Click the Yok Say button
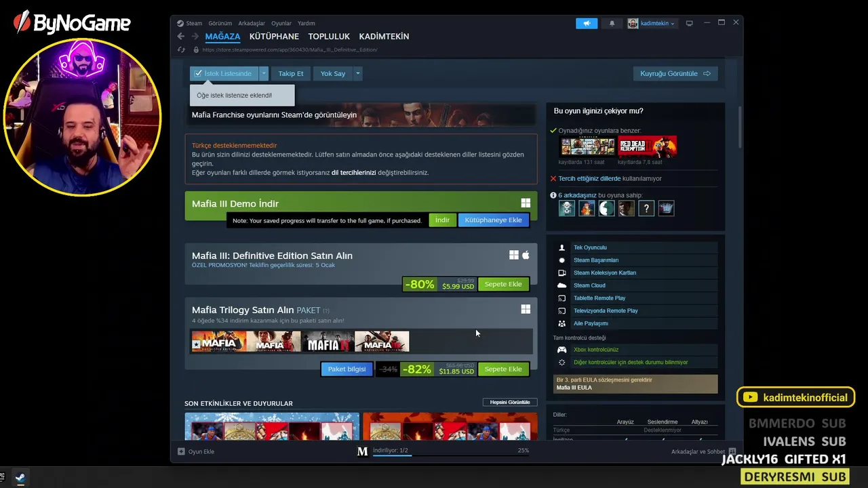The image size is (868, 488). pos(333,73)
